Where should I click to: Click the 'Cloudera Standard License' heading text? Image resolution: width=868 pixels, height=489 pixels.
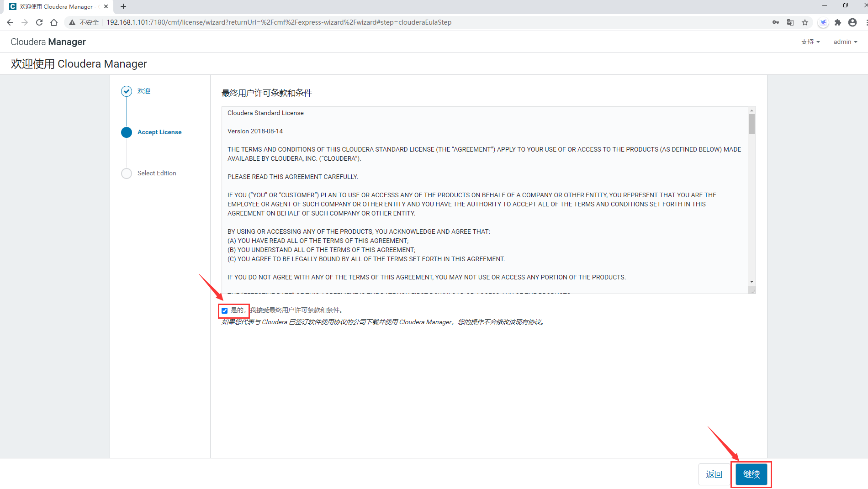point(265,113)
